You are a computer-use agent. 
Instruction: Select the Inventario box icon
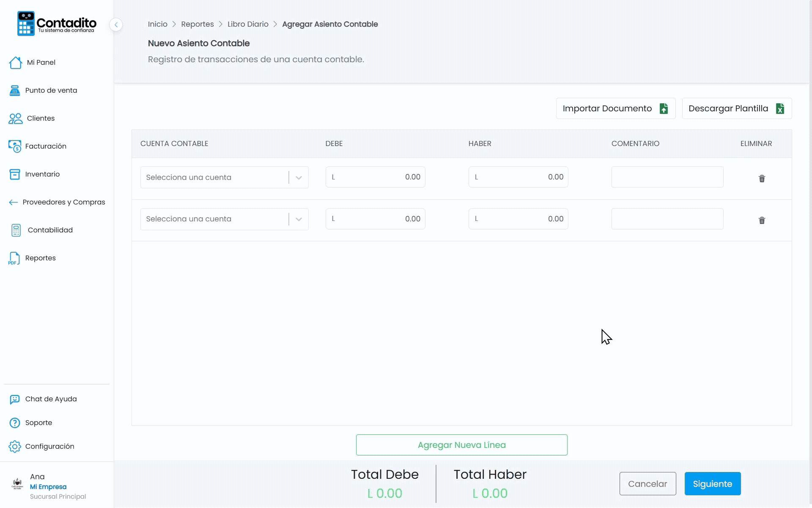[15, 174]
